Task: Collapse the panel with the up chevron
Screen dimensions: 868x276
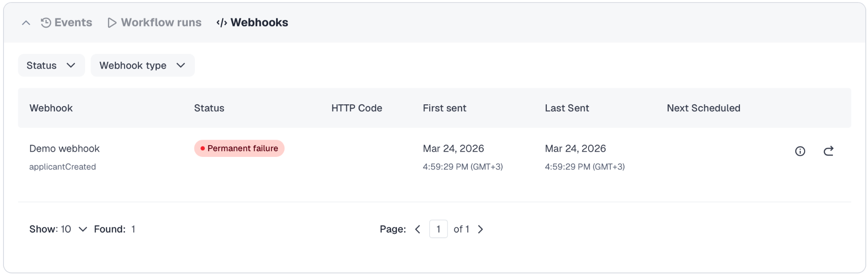Action: (26, 23)
